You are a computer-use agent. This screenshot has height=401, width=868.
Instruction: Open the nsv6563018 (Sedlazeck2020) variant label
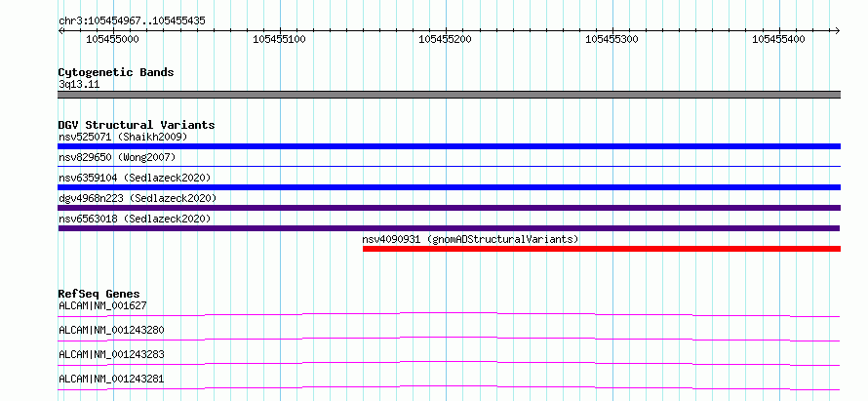click(135, 219)
